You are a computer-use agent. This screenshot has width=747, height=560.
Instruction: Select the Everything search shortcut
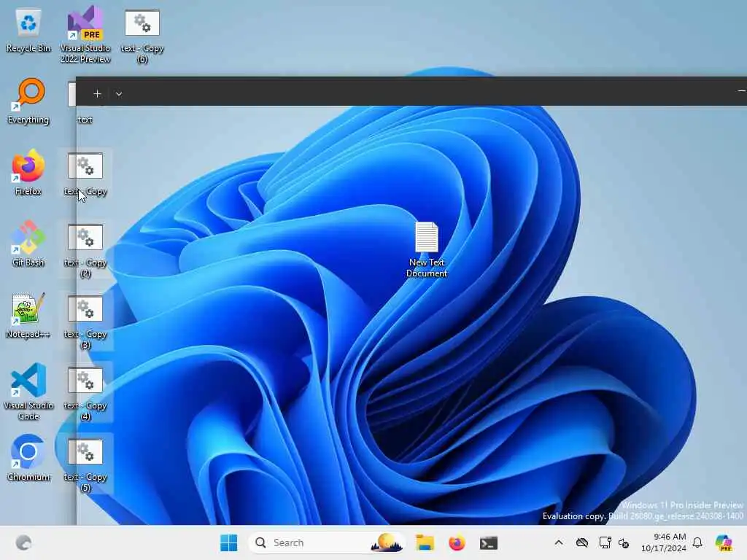(28, 101)
